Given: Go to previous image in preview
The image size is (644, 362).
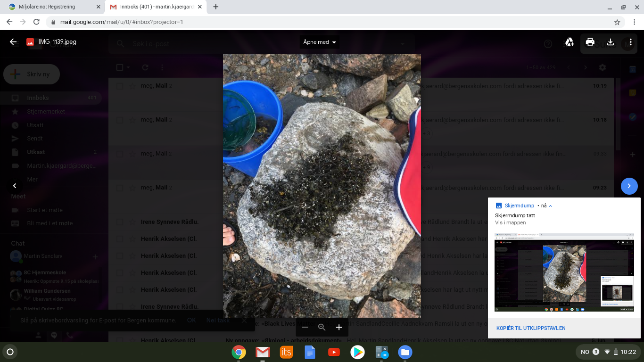Looking at the screenshot, I should [x=15, y=186].
